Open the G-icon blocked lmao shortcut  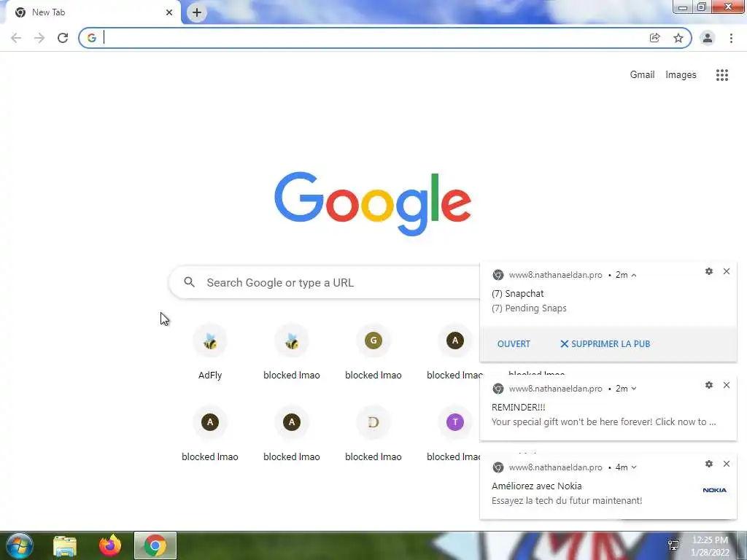(373, 352)
